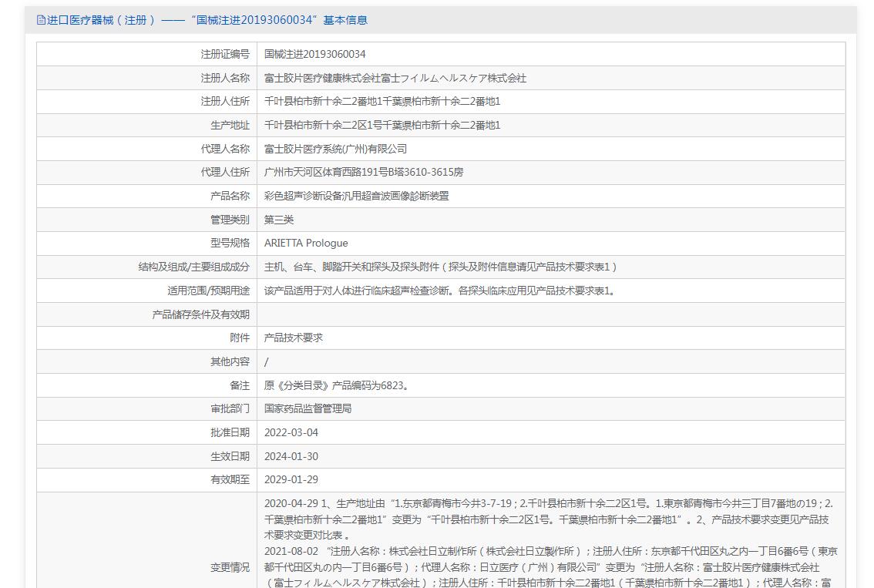This screenshot has width=874, height=588.
Task: Select intended use text 该产品适用于对人体进行临床超声检查诊断
Action: pos(439,291)
